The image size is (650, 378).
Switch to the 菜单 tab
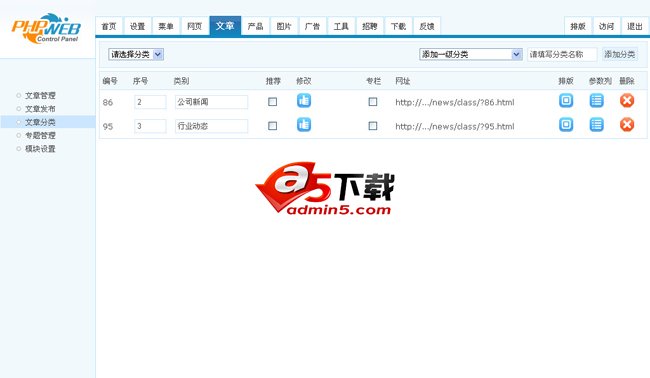[166, 27]
